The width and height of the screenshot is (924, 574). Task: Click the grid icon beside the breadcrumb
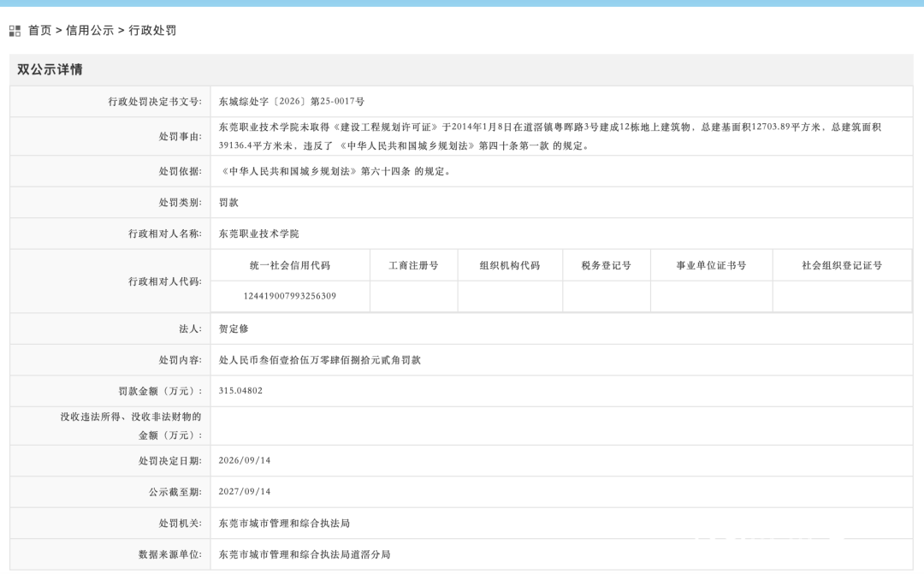pyautogui.click(x=15, y=31)
